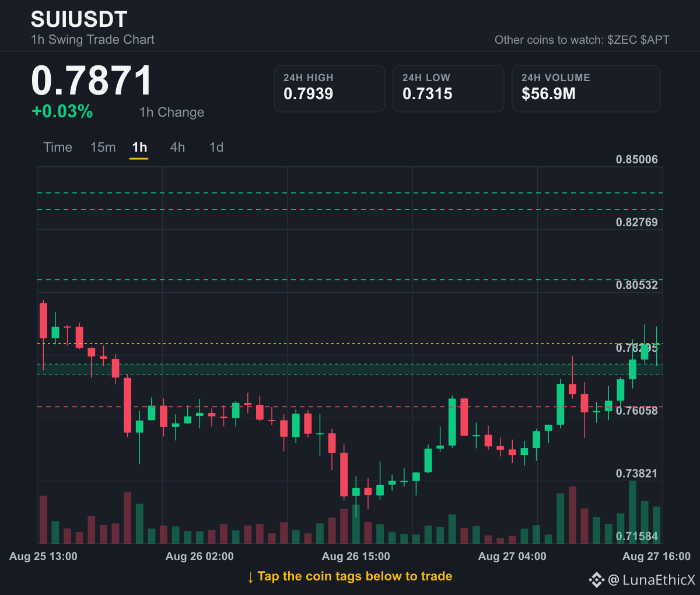Click the +0.03% change value
700x595 pixels.
(x=62, y=111)
